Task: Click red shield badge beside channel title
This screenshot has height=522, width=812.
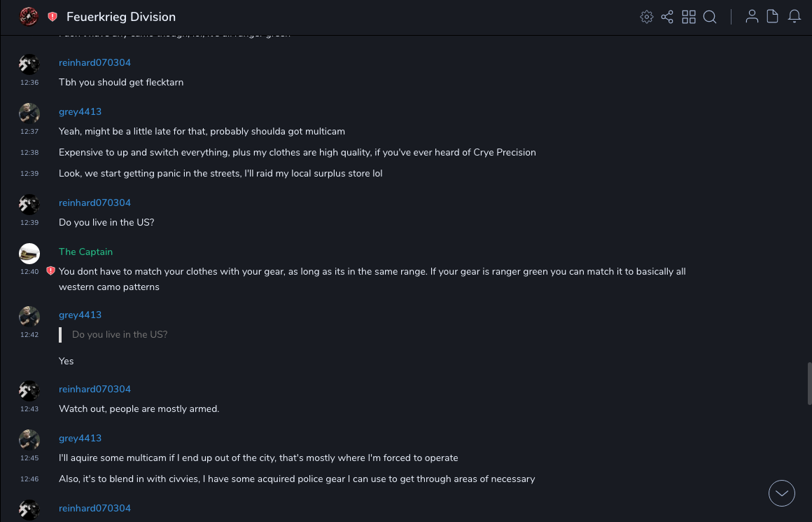Action: [x=52, y=17]
